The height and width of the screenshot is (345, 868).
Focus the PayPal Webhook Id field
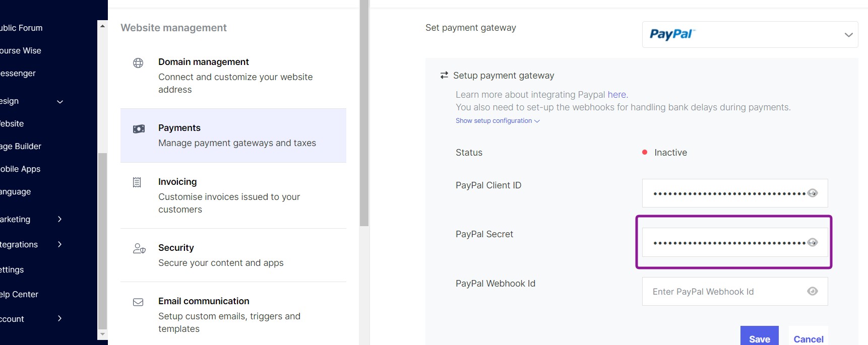(735, 291)
